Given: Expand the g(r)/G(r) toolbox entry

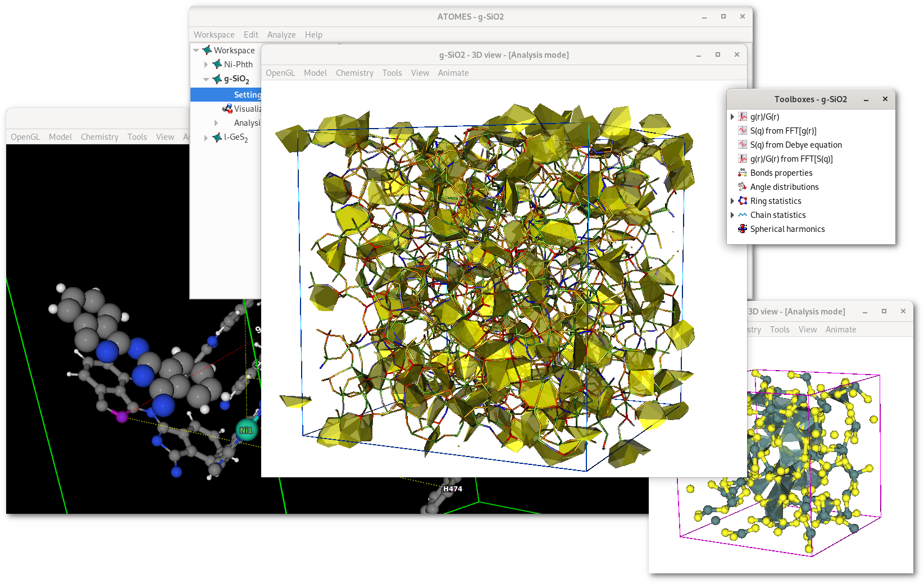Looking at the screenshot, I should point(732,117).
